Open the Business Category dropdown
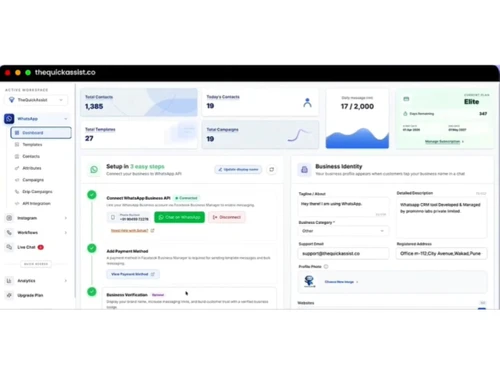This screenshot has height=375, width=500. click(x=343, y=231)
